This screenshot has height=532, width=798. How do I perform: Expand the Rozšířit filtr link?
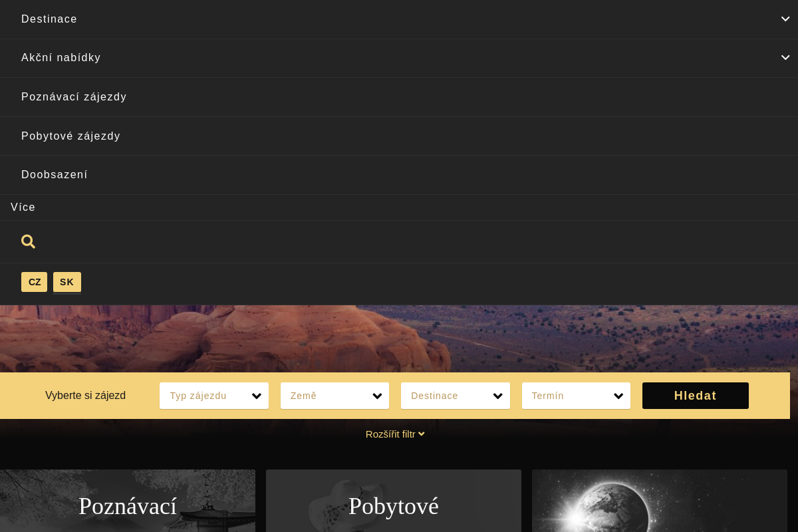[x=395, y=434]
